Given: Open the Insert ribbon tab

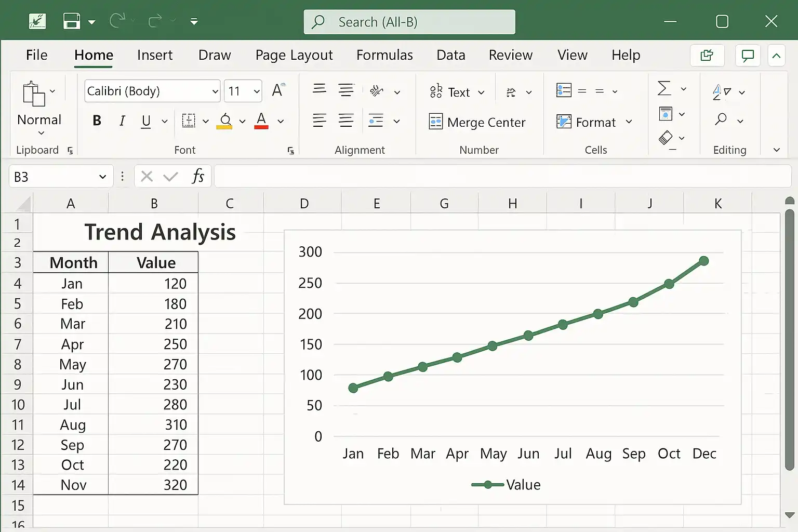Looking at the screenshot, I should tap(155, 55).
